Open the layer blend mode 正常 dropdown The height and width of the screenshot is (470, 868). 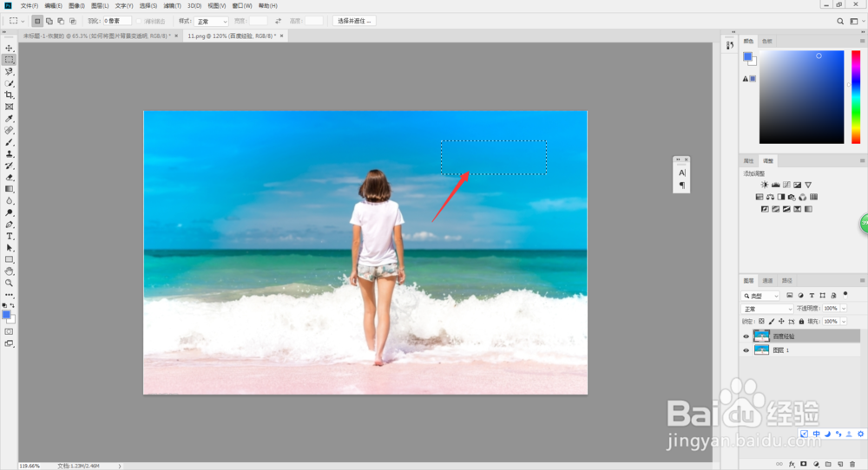(767, 309)
